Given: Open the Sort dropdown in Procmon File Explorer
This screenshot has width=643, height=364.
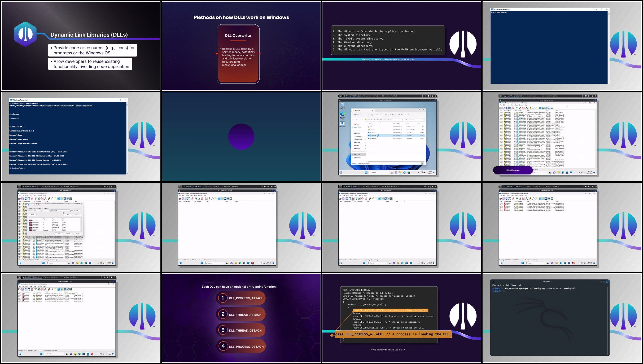Looking at the screenshot, I should click(x=393, y=115).
